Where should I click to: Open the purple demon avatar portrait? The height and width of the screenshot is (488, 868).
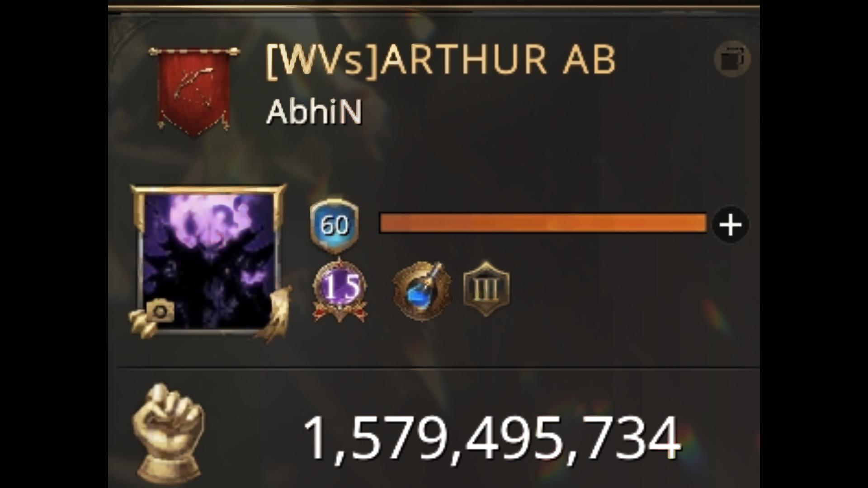(x=209, y=261)
